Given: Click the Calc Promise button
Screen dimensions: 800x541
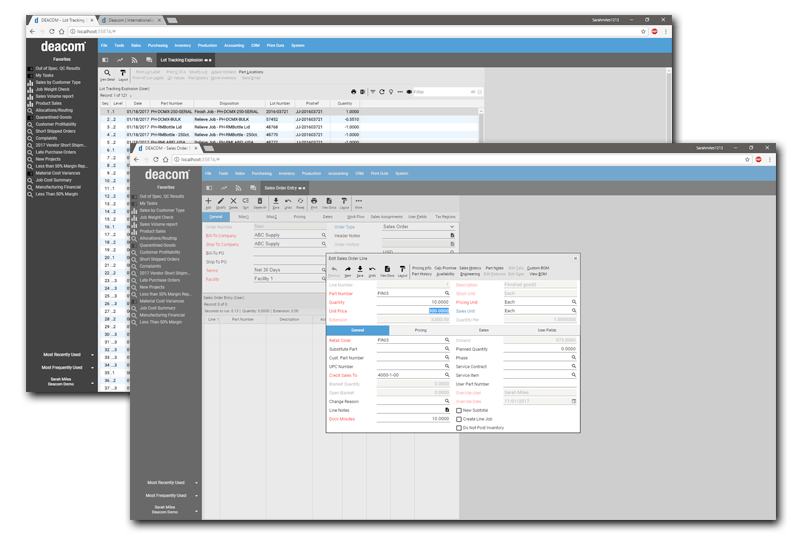Looking at the screenshot, I should coord(445,268).
